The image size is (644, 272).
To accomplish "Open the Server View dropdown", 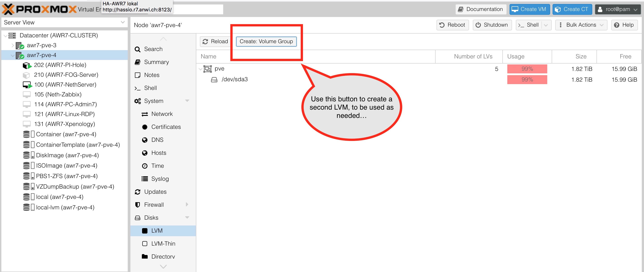I will point(123,22).
